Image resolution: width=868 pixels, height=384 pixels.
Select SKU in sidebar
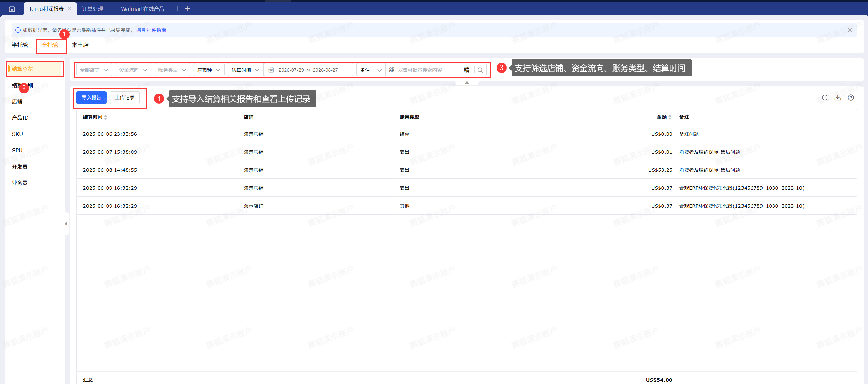(17, 134)
